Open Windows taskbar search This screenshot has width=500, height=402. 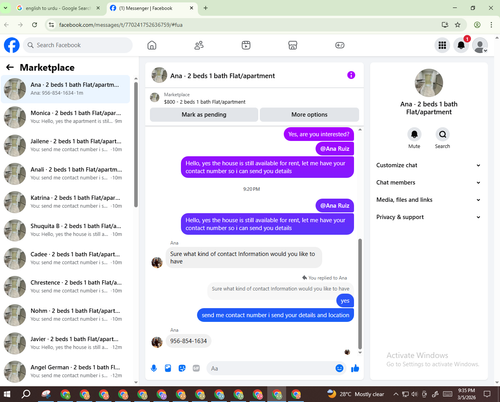coord(26,394)
